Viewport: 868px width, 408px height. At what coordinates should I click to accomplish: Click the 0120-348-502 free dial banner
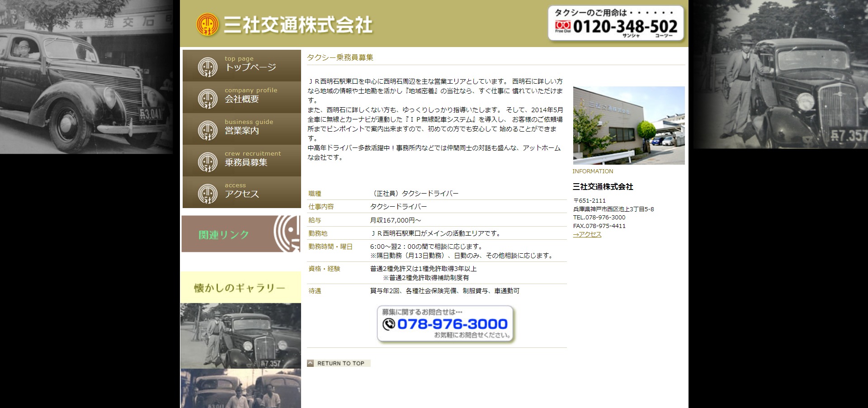616,23
